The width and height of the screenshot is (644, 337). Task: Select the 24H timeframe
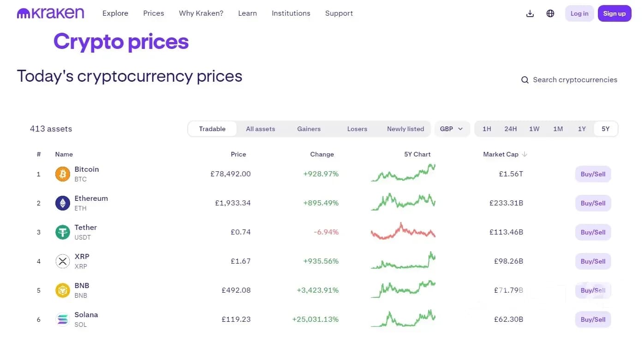pos(511,129)
